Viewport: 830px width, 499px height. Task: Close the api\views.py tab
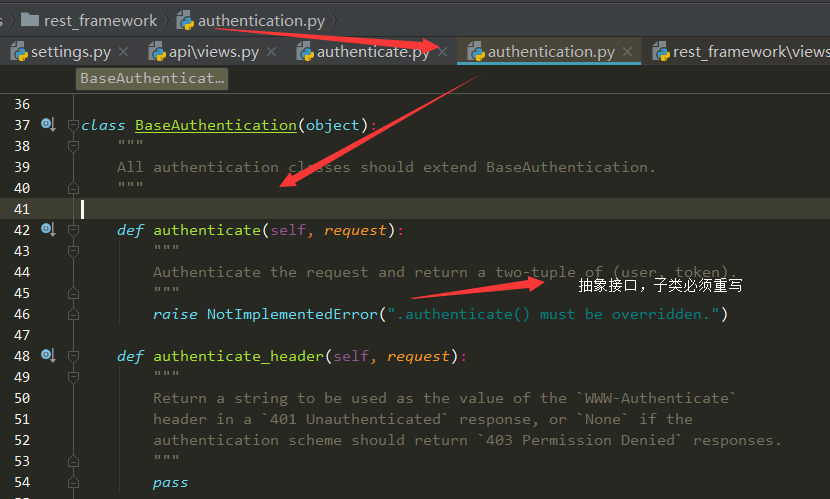click(x=271, y=52)
